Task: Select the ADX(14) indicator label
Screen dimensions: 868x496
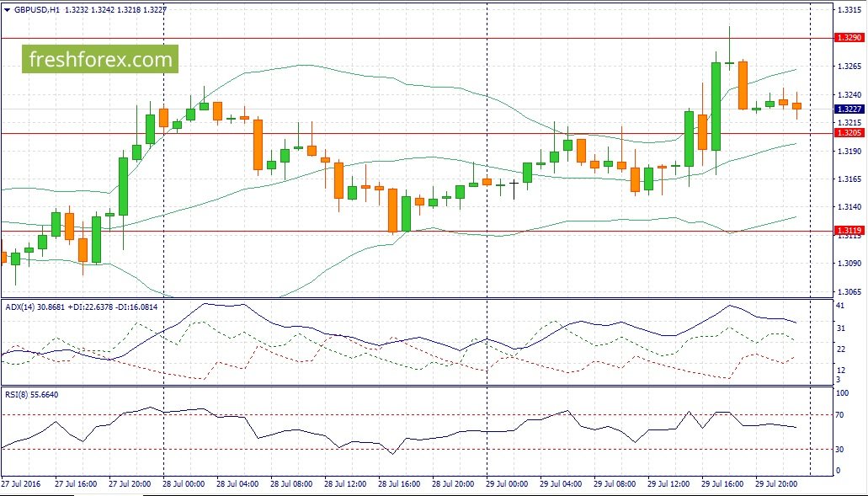Action: click(x=19, y=307)
